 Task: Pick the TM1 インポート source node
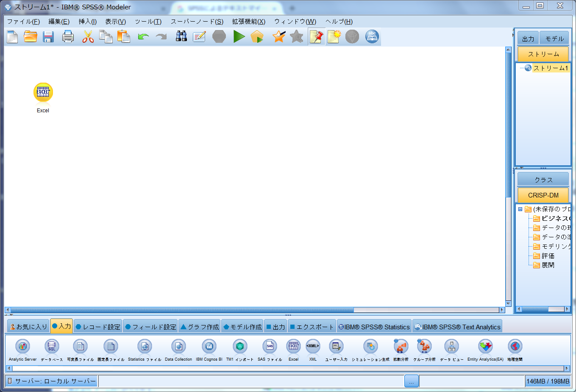[x=240, y=347]
